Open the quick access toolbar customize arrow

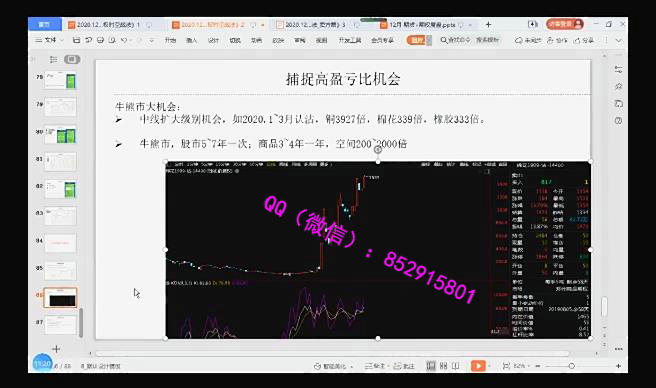pos(151,40)
